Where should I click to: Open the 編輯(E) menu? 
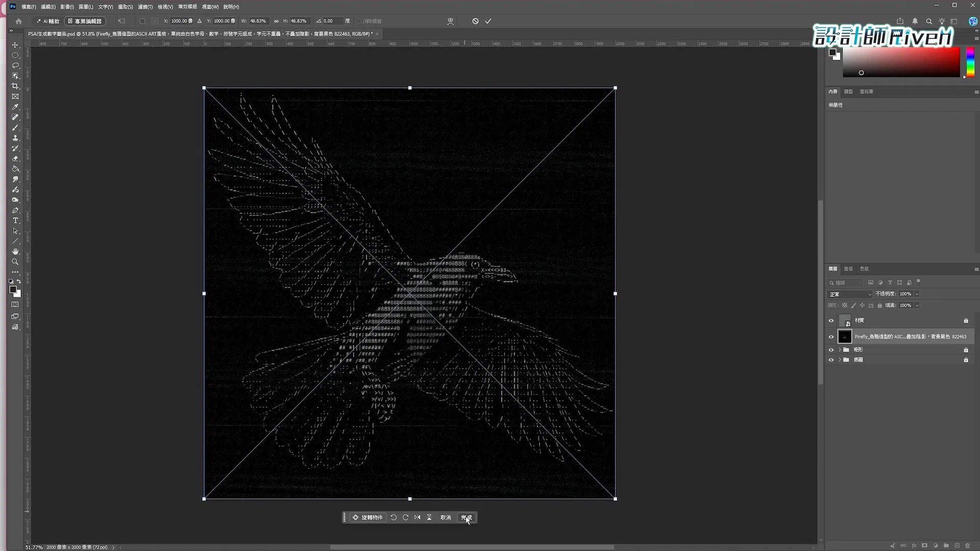click(x=48, y=7)
